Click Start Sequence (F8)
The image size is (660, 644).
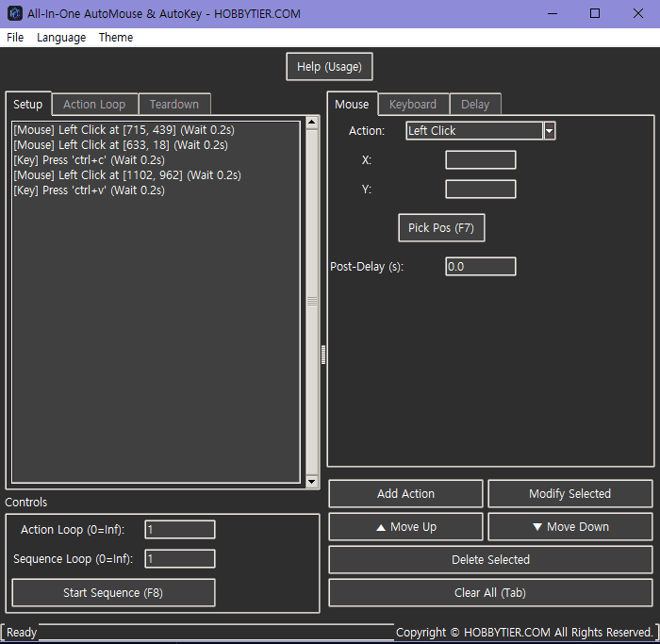coord(113,593)
